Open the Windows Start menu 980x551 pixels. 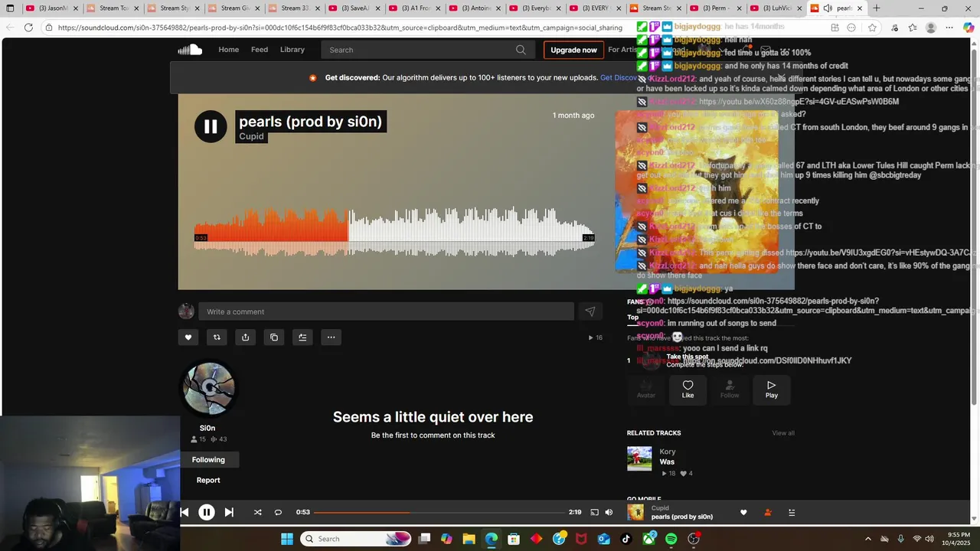[287, 539]
